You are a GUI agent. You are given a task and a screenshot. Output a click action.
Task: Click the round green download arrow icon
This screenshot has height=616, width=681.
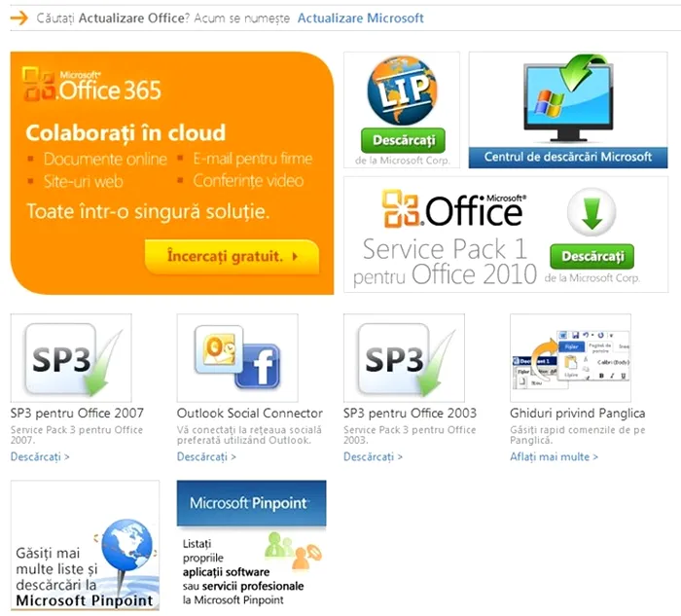[591, 212]
